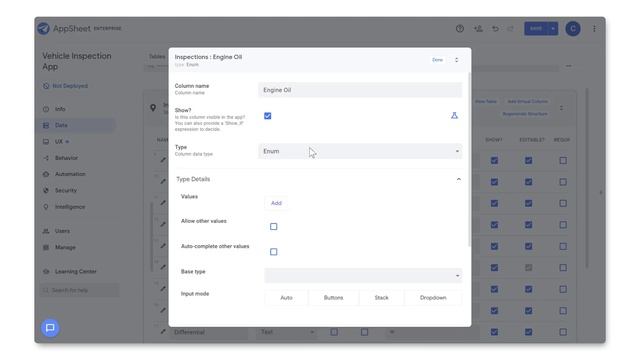Click the Security sidebar icon

46,191
